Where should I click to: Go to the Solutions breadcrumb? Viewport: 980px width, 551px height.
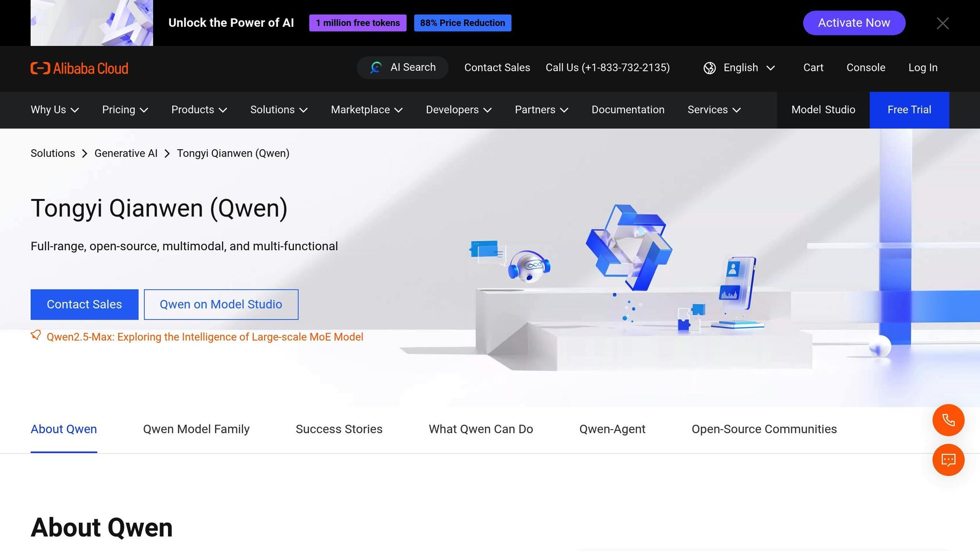pyautogui.click(x=53, y=154)
